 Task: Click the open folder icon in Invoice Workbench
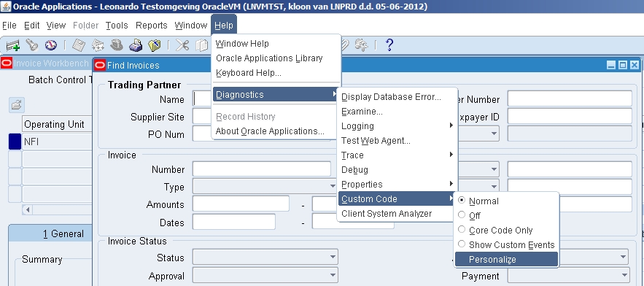coord(17,105)
